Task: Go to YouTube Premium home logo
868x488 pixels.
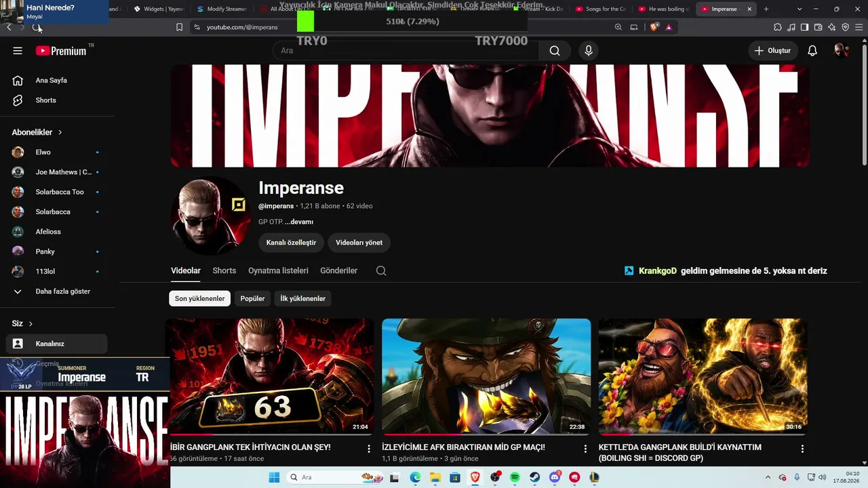Action: [61, 51]
